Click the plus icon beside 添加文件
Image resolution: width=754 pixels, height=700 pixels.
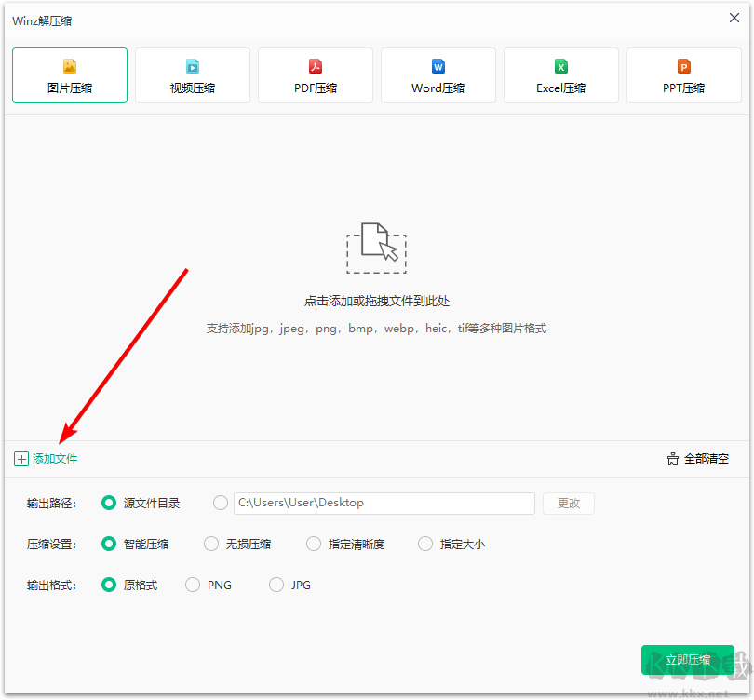click(x=20, y=458)
